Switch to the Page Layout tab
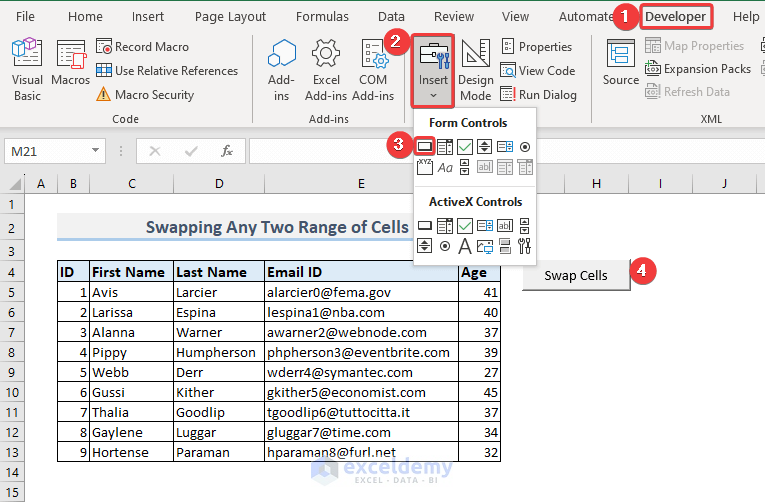 point(230,17)
